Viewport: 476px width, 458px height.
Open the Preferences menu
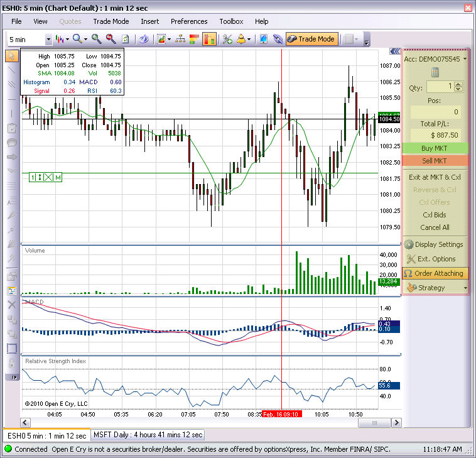[x=189, y=21]
